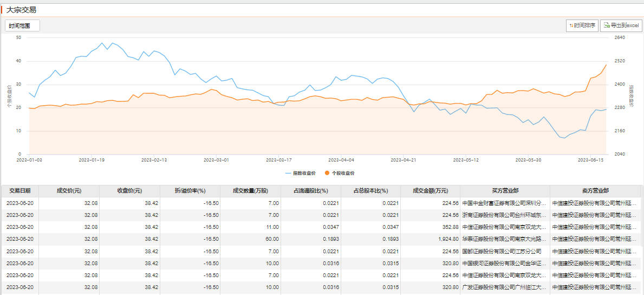Click the 成交金额(万元) column header
The width and height of the screenshot is (644, 295).
pyautogui.click(x=431, y=191)
